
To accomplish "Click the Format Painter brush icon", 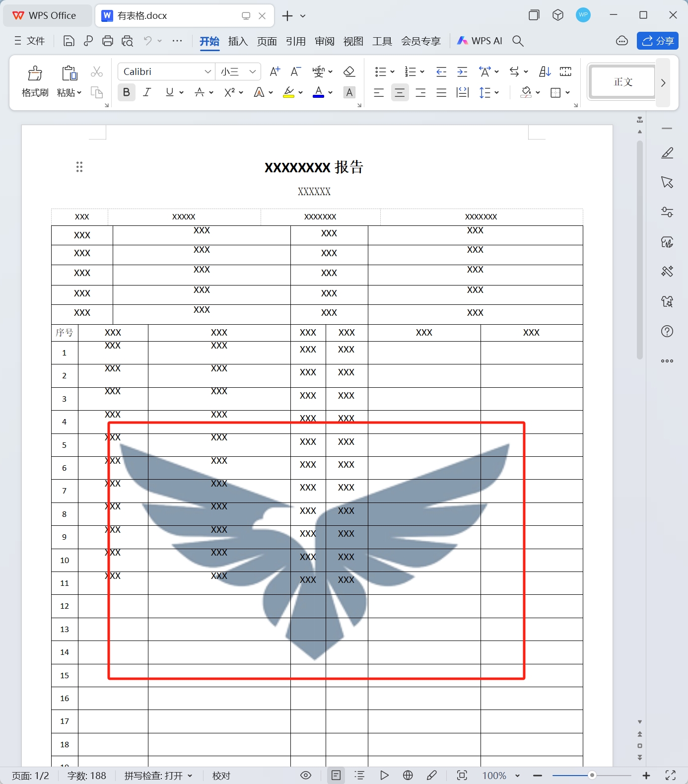I will (35, 73).
